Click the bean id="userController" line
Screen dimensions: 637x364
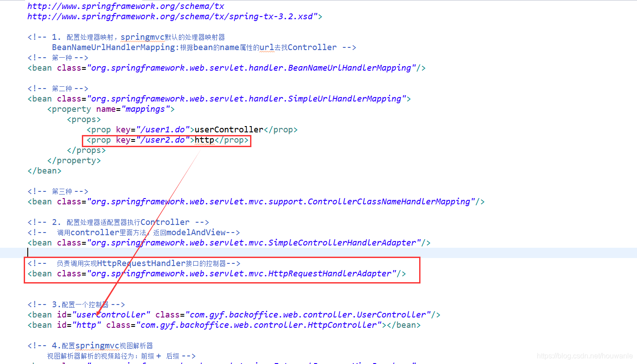tap(234, 315)
